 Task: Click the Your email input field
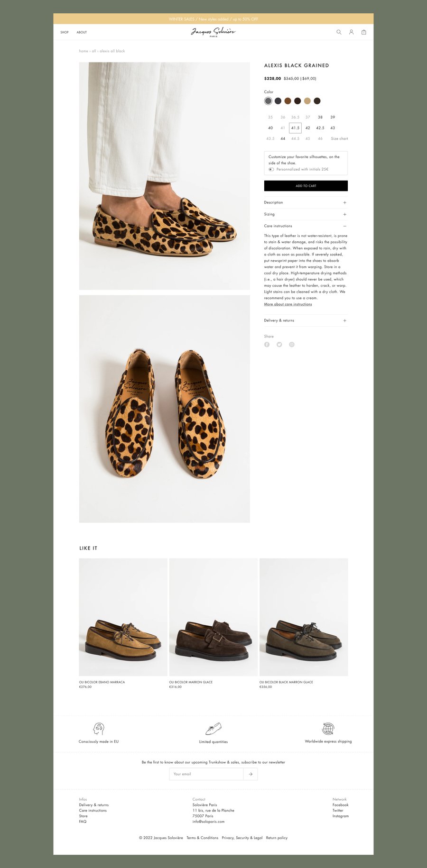point(206,774)
